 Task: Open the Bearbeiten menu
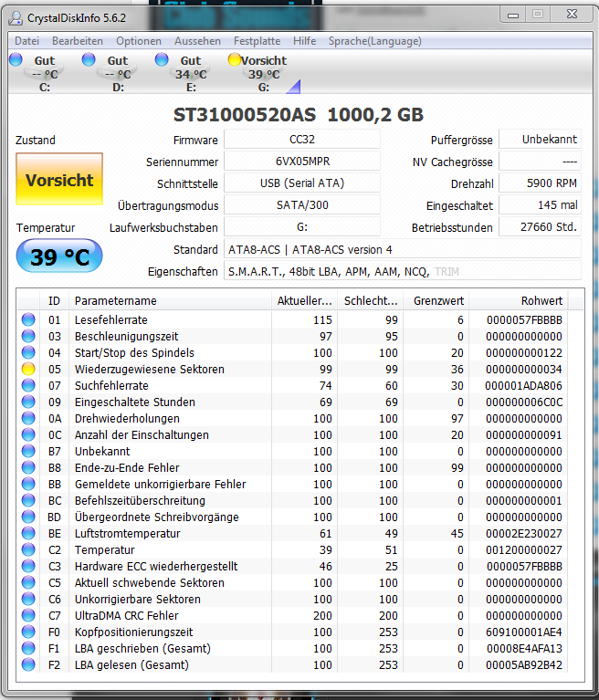pos(78,41)
